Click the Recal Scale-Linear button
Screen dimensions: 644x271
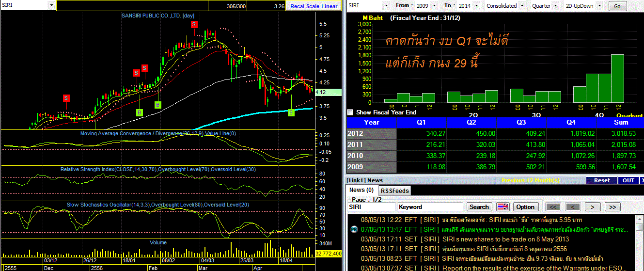pyautogui.click(x=314, y=6)
